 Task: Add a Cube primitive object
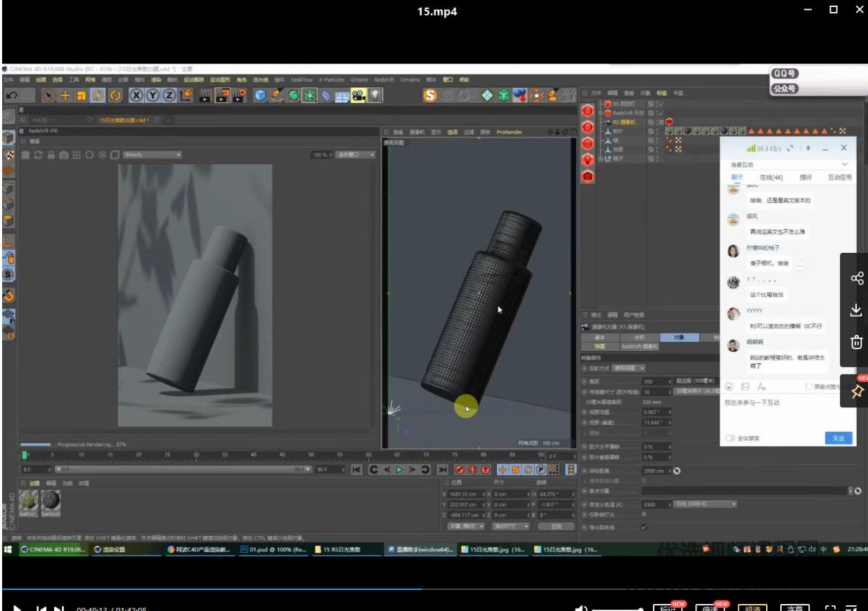pyautogui.click(x=260, y=96)
